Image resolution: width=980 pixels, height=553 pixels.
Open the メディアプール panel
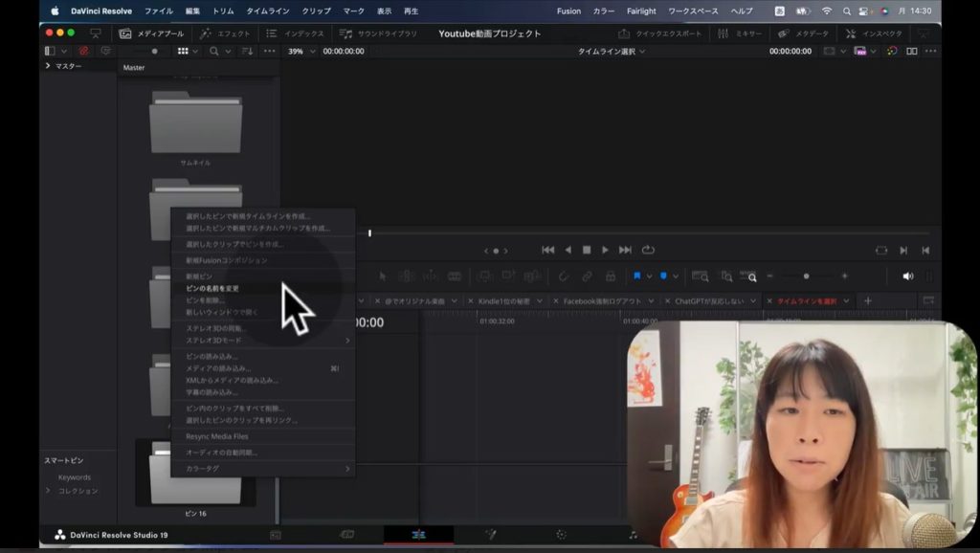coord(150,33)
